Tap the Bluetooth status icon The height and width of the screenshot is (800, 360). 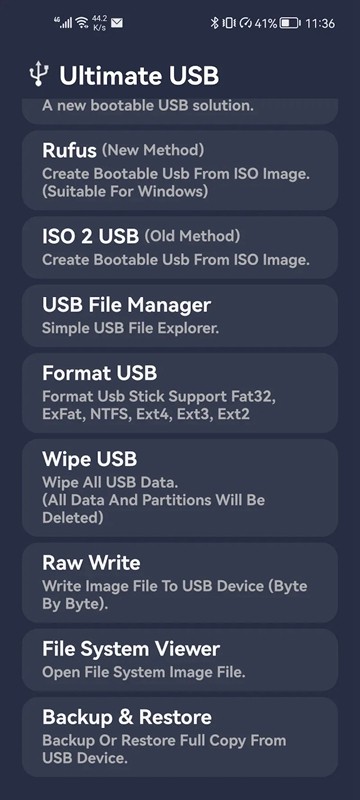215,23
